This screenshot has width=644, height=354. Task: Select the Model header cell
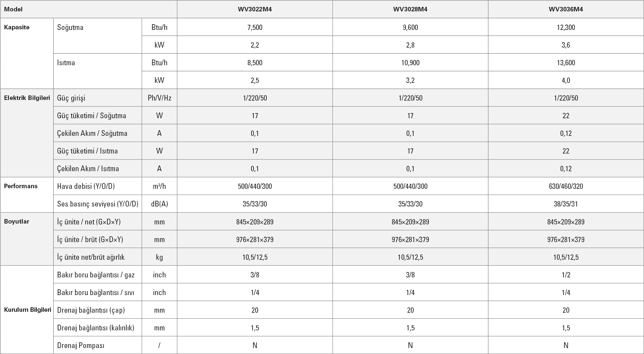pos(13,9)
